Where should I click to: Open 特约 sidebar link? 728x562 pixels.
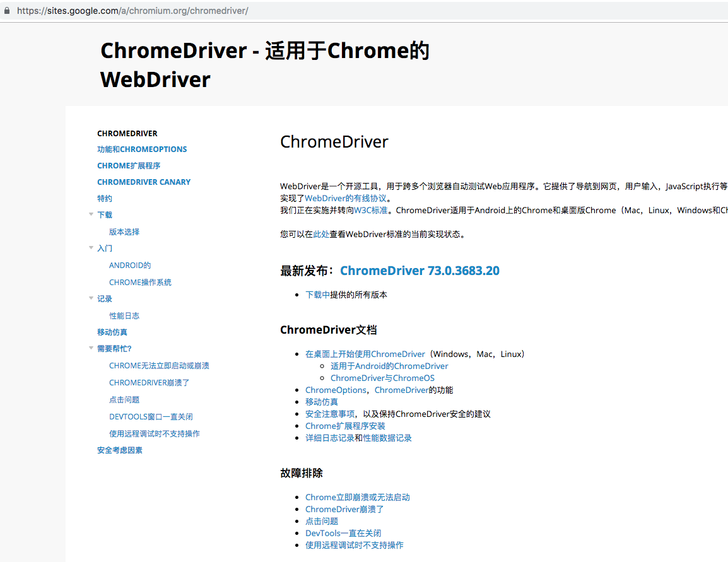tap(105, 199)
